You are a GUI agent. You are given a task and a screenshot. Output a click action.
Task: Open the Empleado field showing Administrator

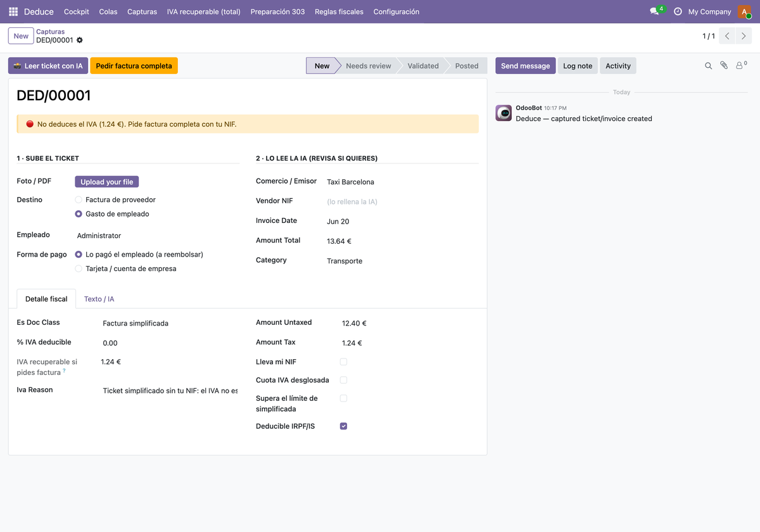[157, 236]
